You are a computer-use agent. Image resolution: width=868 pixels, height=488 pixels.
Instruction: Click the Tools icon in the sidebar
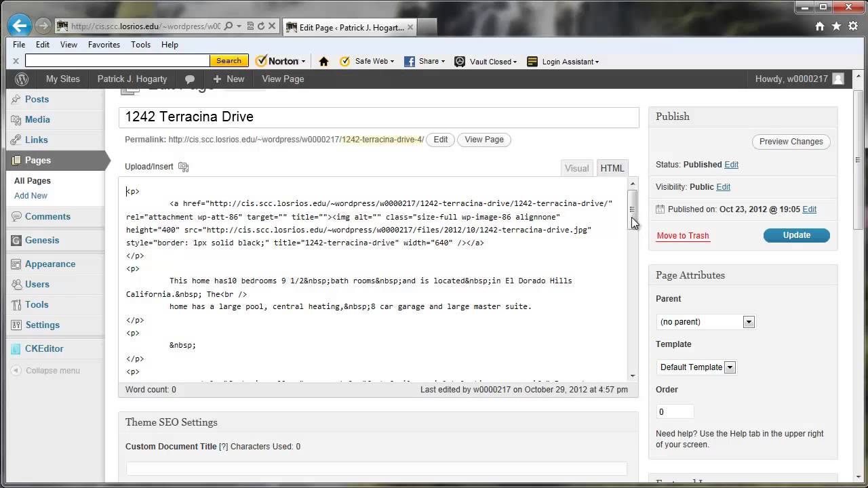point(16,304)
